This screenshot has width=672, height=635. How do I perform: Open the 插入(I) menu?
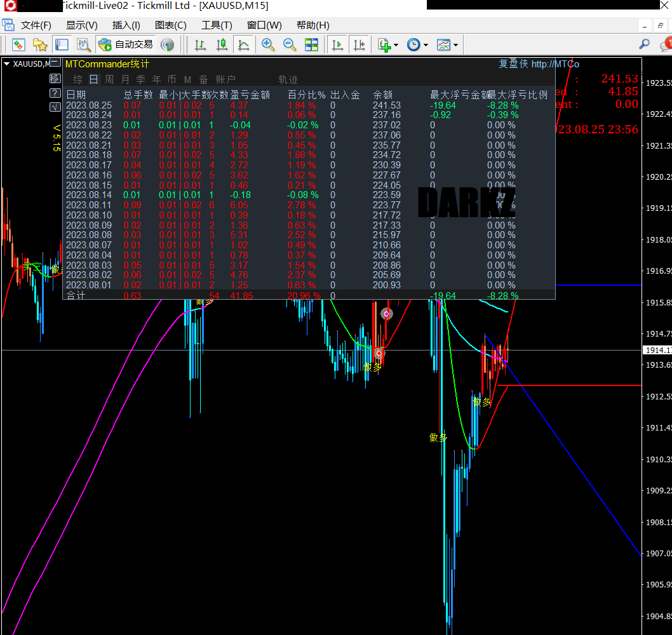(x=126, y=25)
